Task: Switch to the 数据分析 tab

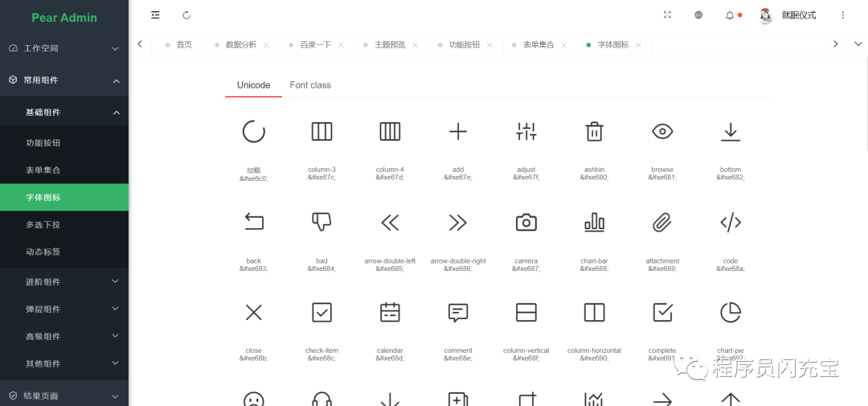Action: click(x=241, y=45)
